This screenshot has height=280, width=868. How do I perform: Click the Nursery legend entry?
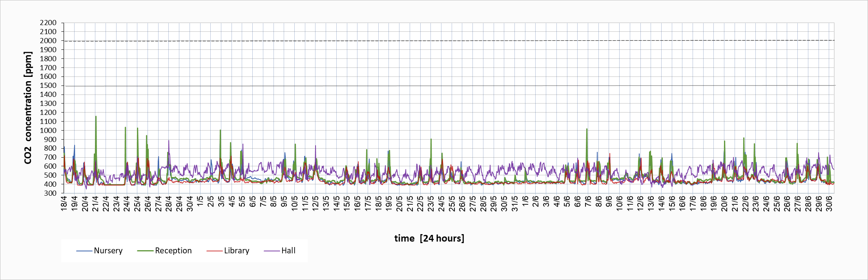108,251
